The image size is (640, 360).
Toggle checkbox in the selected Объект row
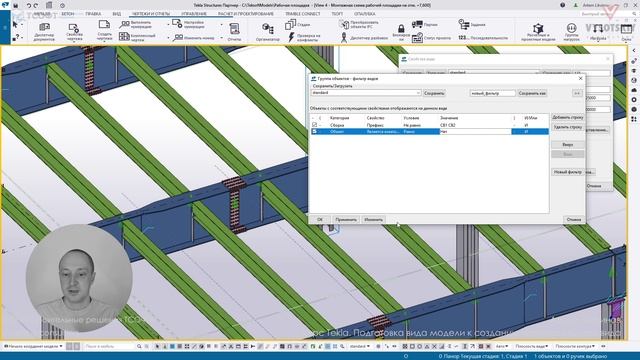pyautogui.click(x=314, y=131)
